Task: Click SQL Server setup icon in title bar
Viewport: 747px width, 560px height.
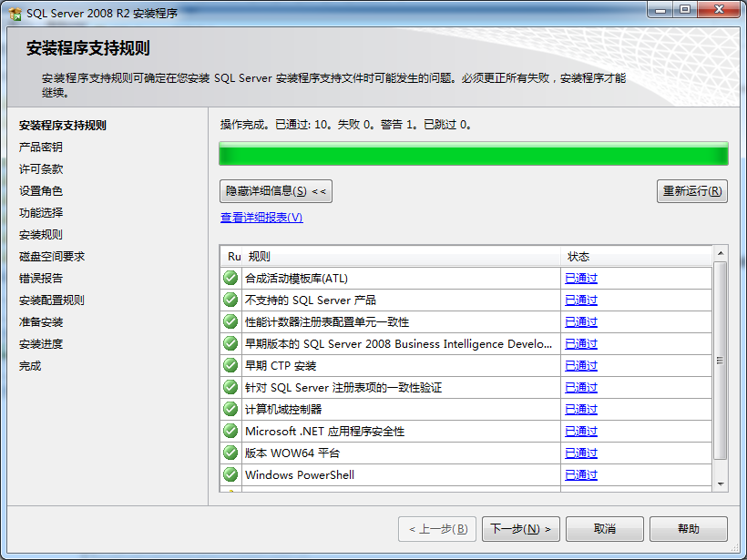Action: tap(15, 14)
